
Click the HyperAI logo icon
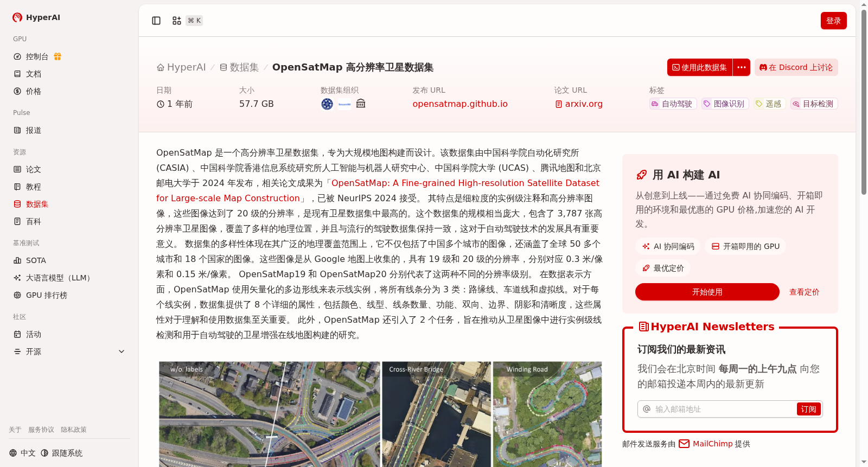(17, 17)
